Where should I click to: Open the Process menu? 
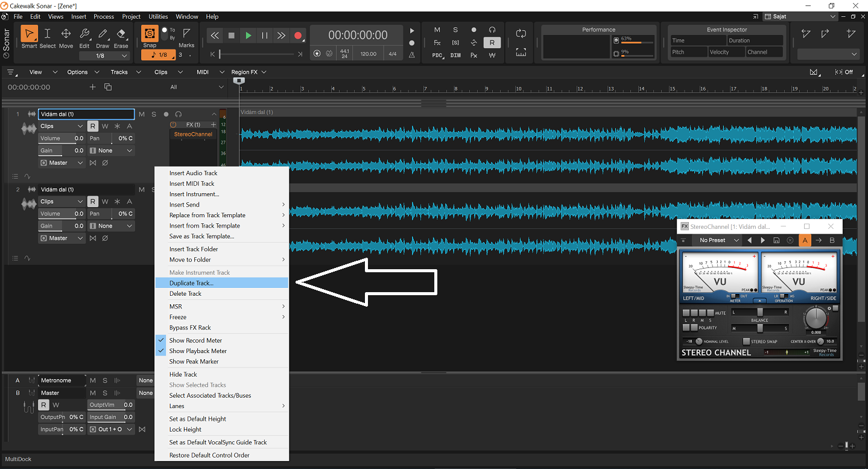point(104,16)
